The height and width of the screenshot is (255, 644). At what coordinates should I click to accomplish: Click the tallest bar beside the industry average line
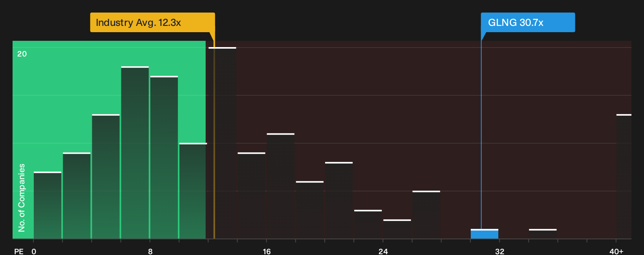pos(222,143)
